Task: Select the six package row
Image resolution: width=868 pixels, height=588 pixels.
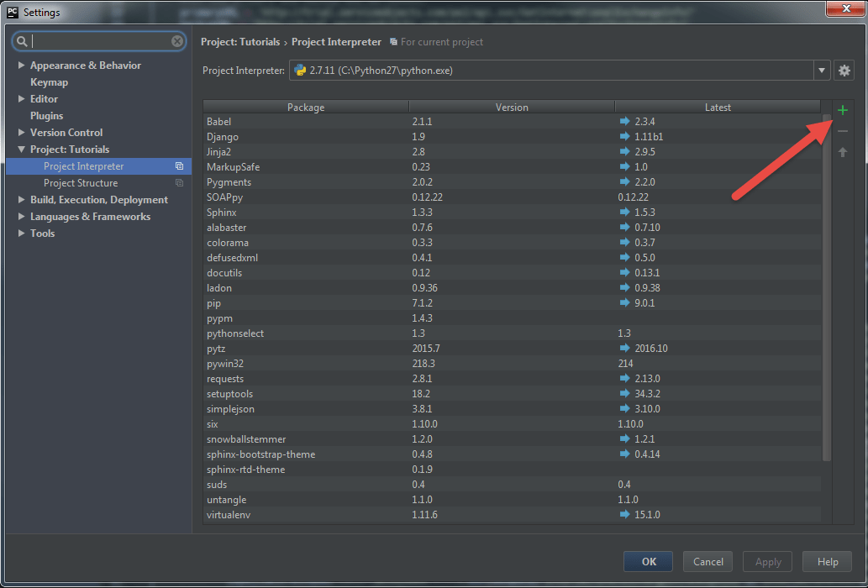Action: (x=512, y=423)
